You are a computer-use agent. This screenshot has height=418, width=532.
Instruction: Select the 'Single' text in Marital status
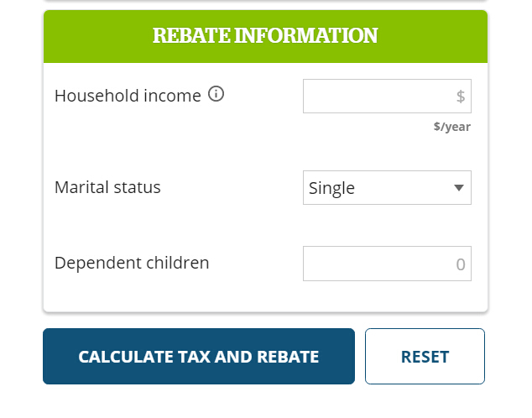(331, 188)
